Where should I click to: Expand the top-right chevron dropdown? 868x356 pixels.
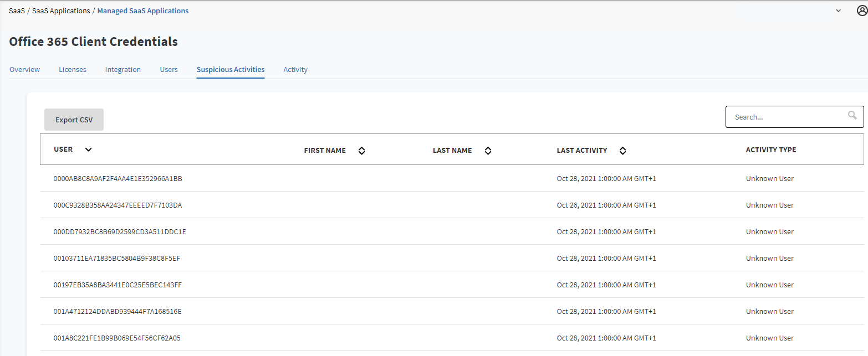point(839,11)
